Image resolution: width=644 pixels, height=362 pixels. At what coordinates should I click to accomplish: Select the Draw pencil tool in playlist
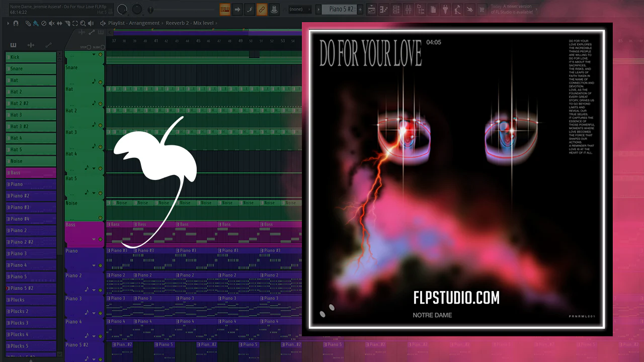28,23
